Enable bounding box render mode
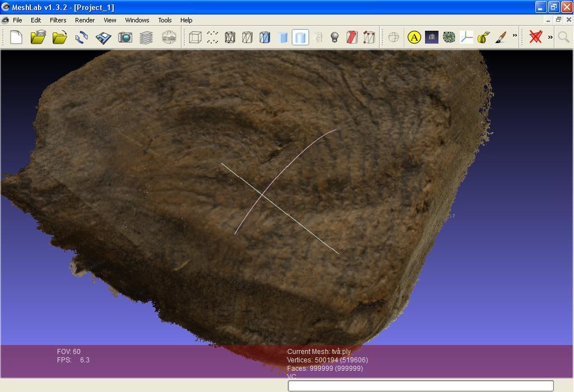The width and height of the screenshot is (574, 392). 196,38
